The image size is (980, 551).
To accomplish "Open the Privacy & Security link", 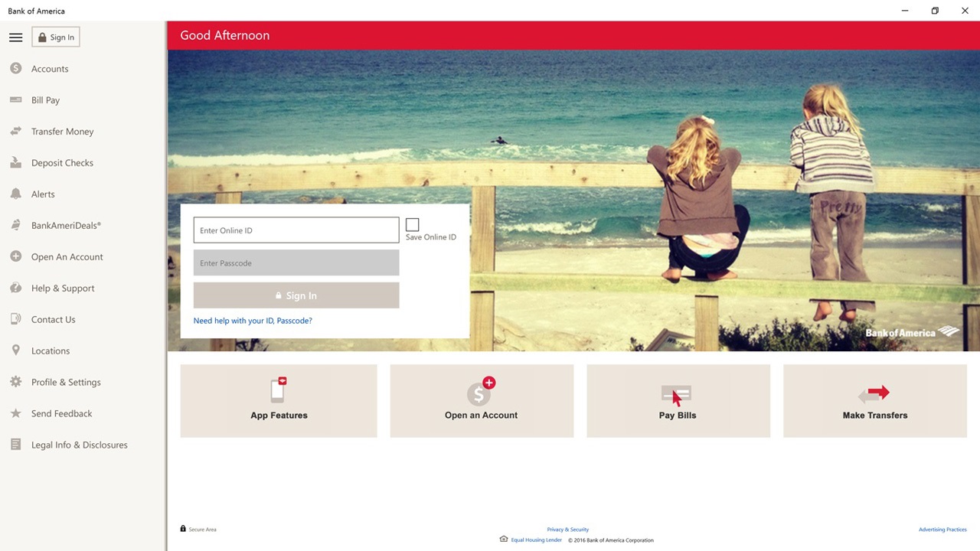I will pos(567,529).
